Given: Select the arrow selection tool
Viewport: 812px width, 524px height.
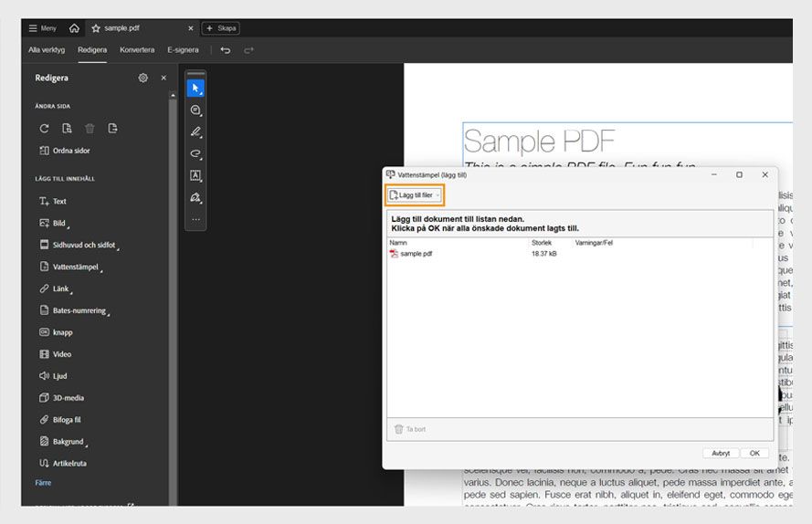Looking at the screenshot, I should click(195, 89).
